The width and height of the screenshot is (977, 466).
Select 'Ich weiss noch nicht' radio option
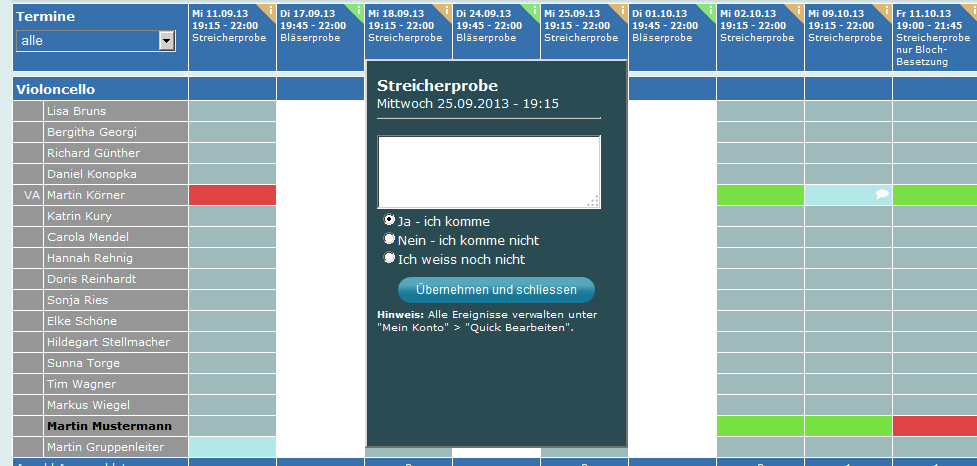pos(389,257)
